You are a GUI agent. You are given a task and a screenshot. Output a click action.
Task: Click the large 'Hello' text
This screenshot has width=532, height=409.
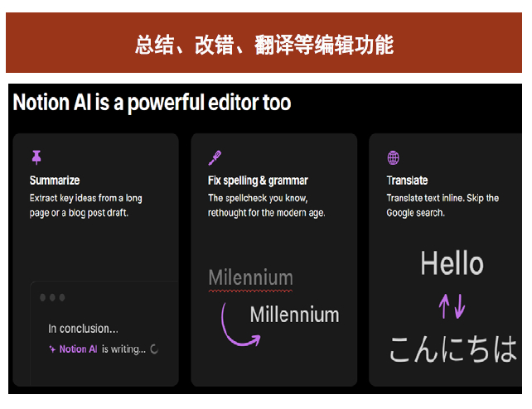tap(452, 263)
